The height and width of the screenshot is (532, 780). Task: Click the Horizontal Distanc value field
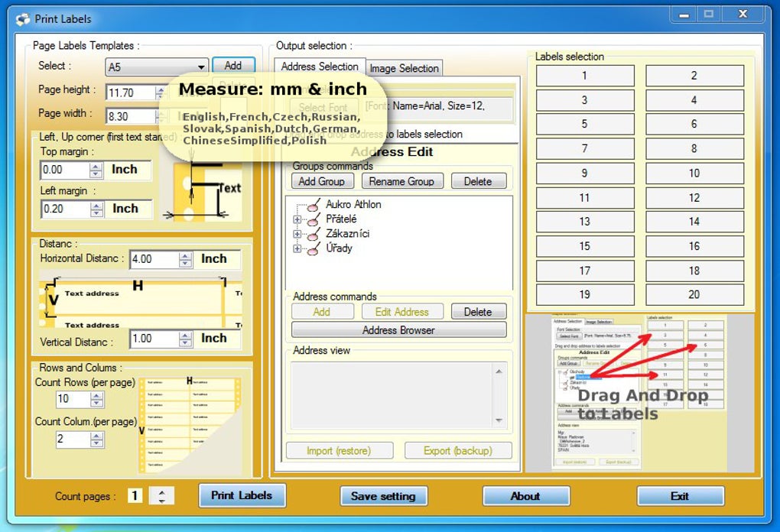(154, 260)
